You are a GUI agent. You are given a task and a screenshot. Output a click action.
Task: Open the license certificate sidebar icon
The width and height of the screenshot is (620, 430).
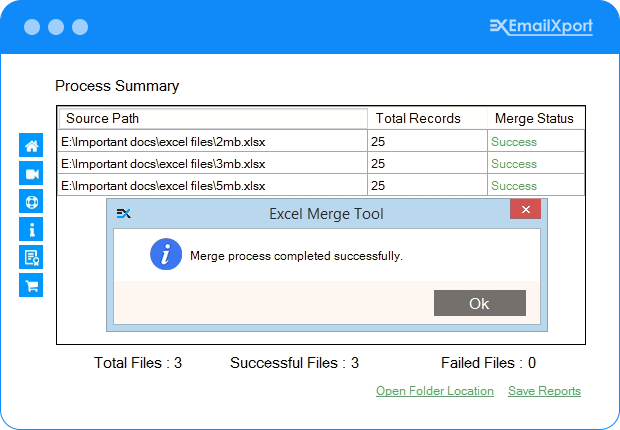pyautogui.click(x=31, y=257)
